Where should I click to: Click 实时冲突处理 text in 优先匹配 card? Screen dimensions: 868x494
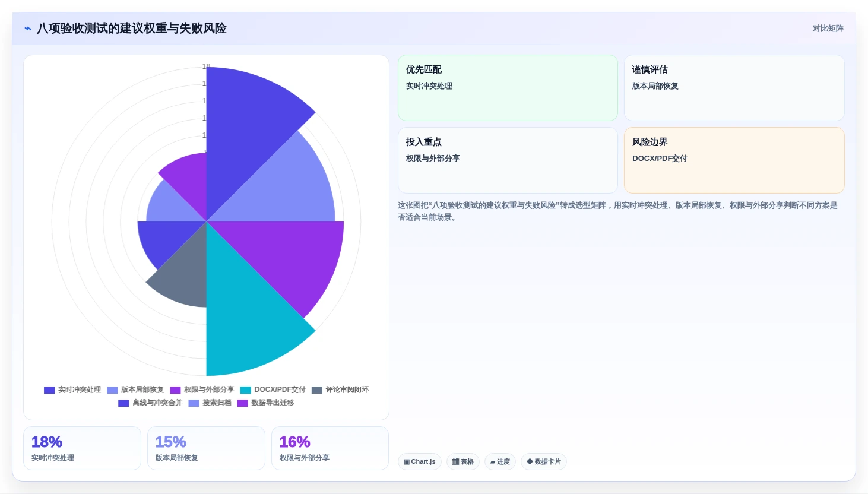pyautogui.click(x=429, y=86)
